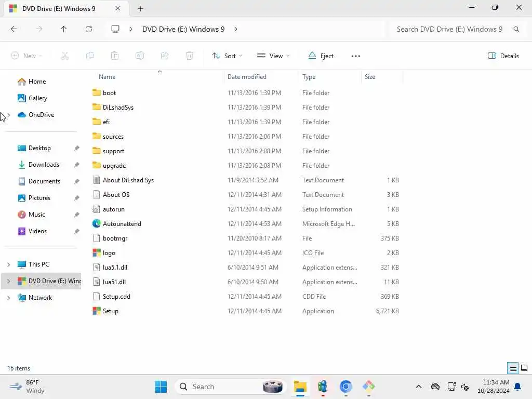
Task: Close the DVD Drive (E:) Windows 9 tab
Action: coord(118,8)
